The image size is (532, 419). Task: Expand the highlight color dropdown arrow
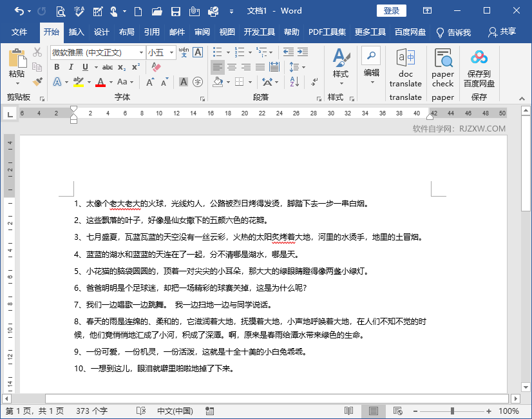click(89, 81)
